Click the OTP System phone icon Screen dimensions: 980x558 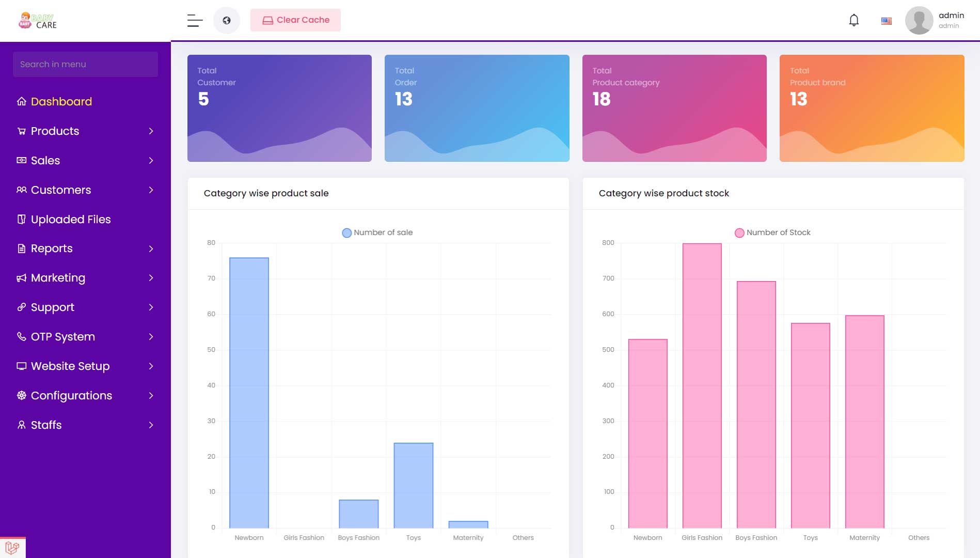point(21,336)
